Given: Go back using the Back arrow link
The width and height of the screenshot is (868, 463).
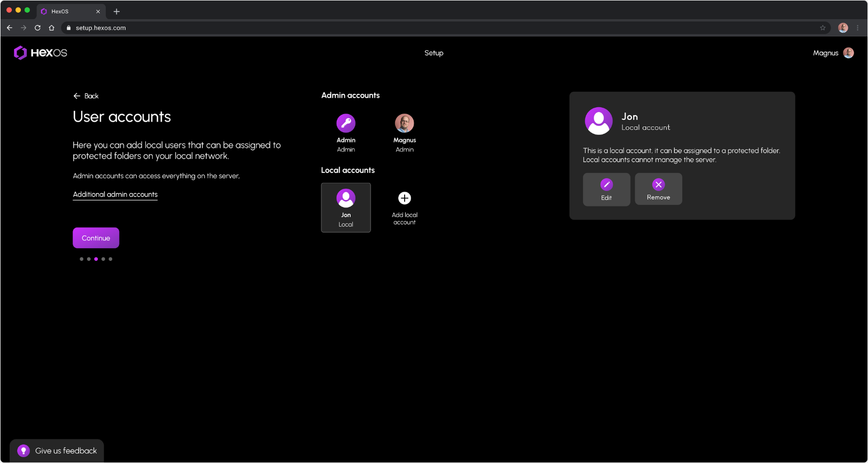Looking at the screenshot, I should point(86,96).
